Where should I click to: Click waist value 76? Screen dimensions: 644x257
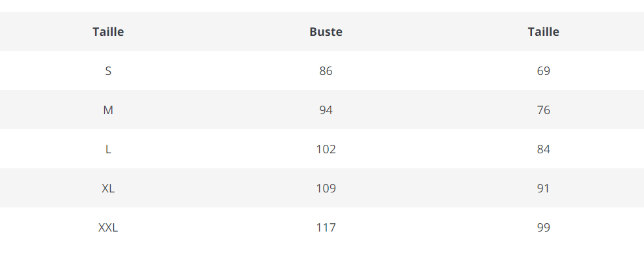pyautogui.click(x=543, y=110)
